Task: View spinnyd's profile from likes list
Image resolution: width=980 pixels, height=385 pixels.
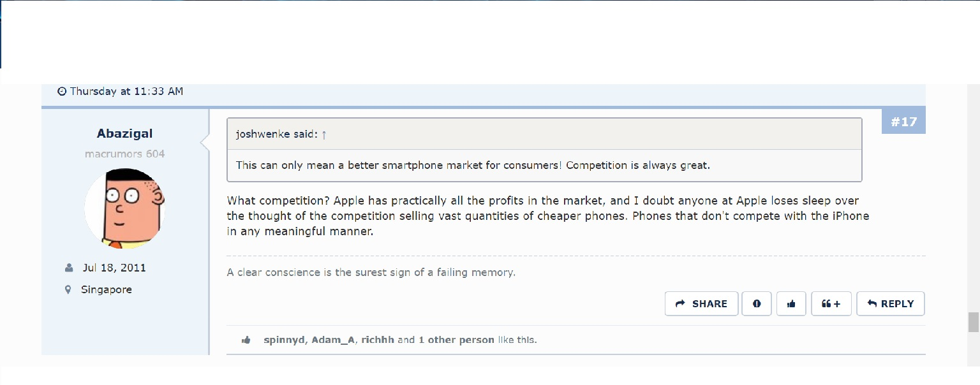Action: click(x=285, y=340)
